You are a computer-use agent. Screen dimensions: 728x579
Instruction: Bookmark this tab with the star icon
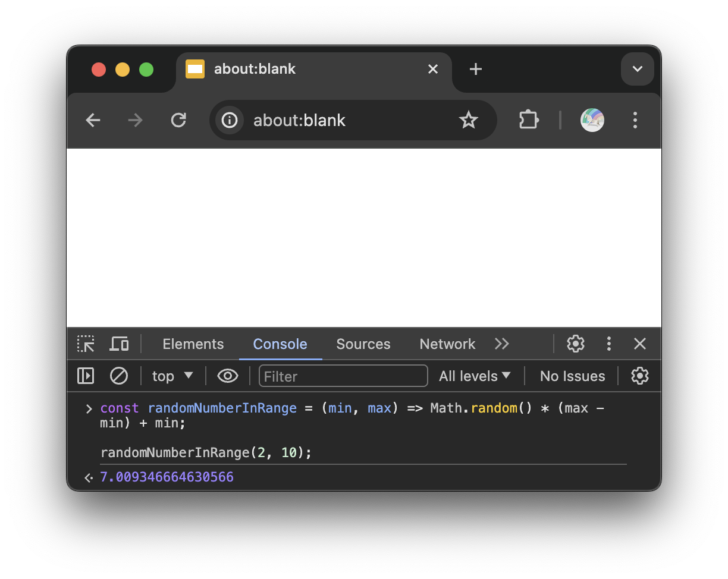pos(469,121)
